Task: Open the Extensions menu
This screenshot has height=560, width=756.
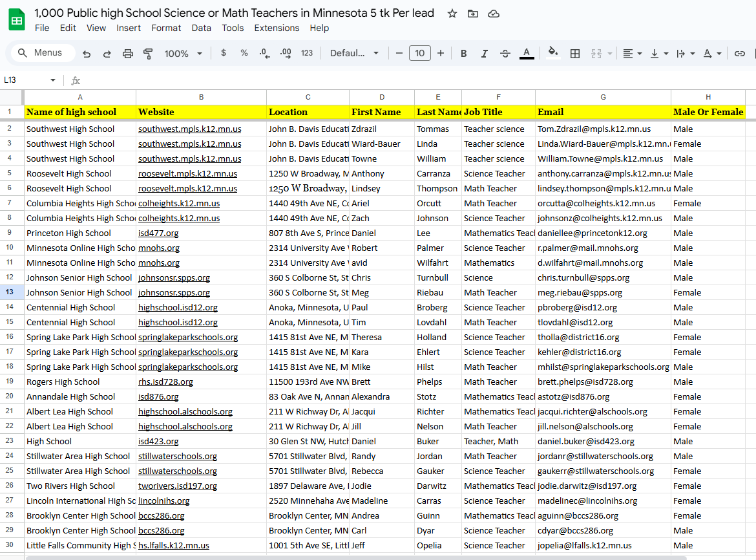Action: pyautogui.click(x=277, y=28)
